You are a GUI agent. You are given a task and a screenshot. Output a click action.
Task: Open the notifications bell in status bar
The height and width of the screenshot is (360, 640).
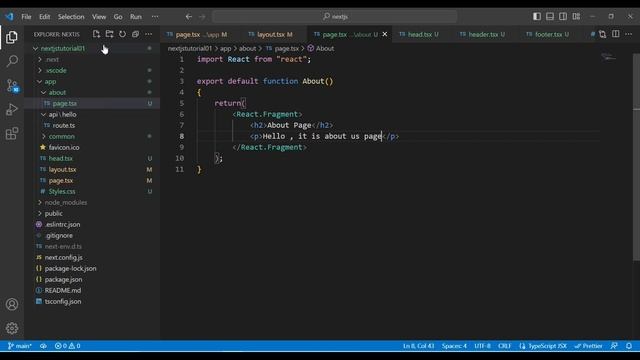point(629,346)
